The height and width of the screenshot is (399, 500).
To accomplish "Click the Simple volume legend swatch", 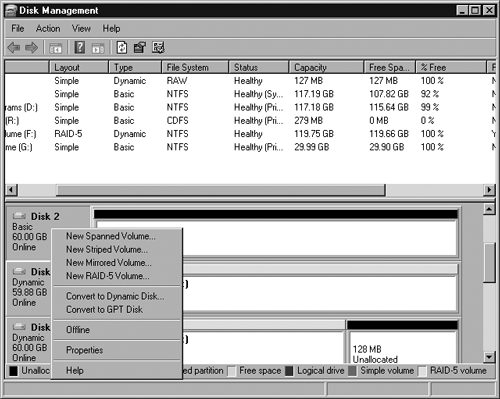I will tap(352, 371).
